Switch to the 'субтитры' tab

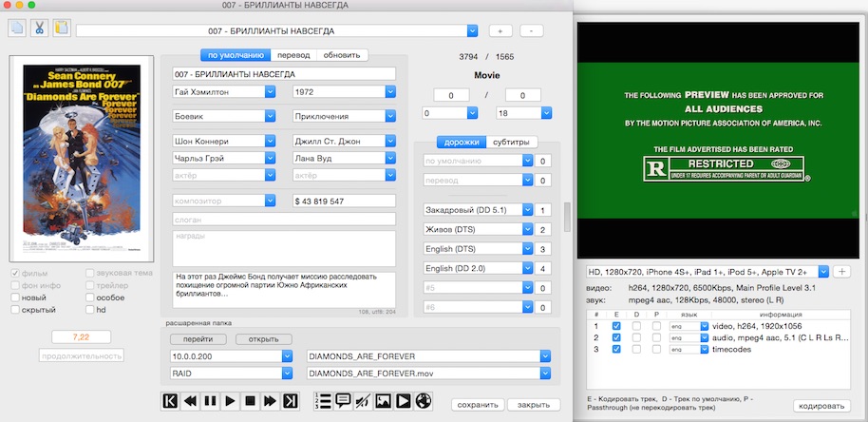coord(512,143)
